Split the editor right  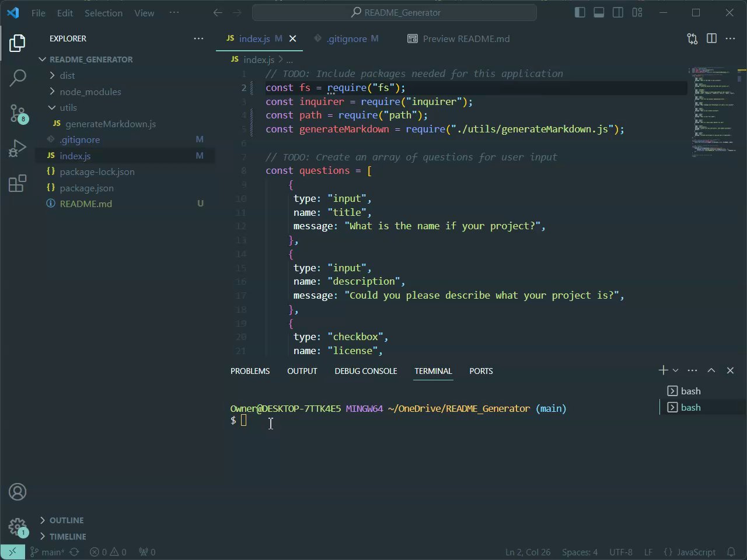pyautogui.click(x=711, y=38)
